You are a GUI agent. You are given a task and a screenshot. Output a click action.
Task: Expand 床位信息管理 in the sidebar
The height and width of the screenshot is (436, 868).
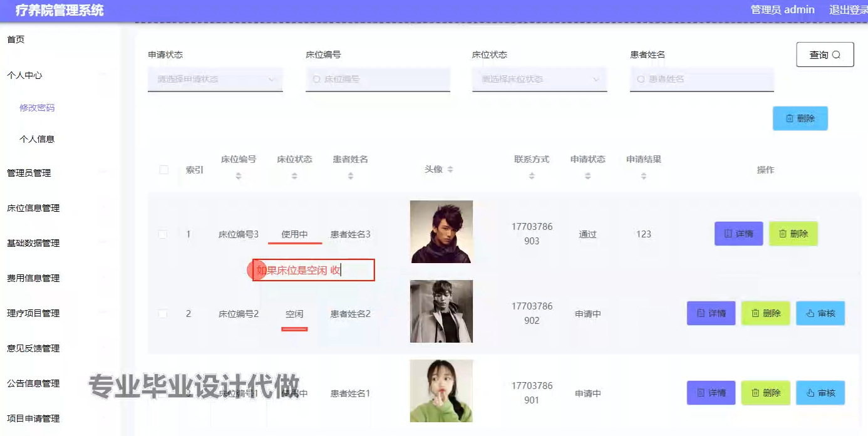coord(33,208)
